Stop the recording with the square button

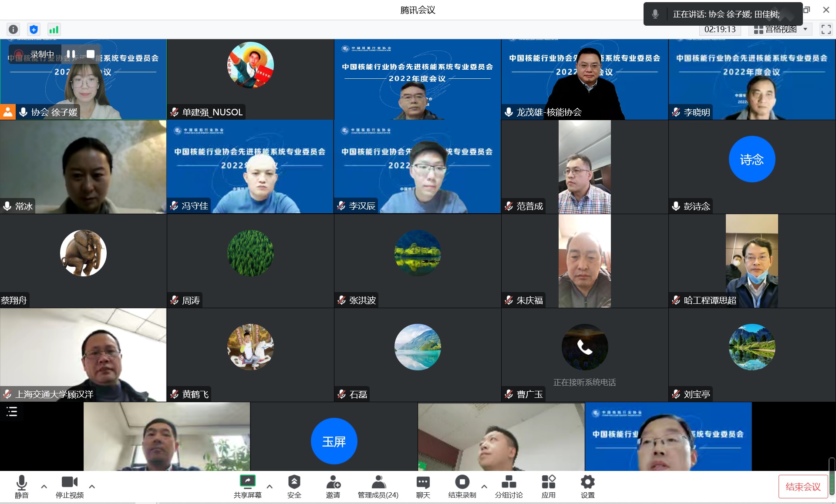91,54
